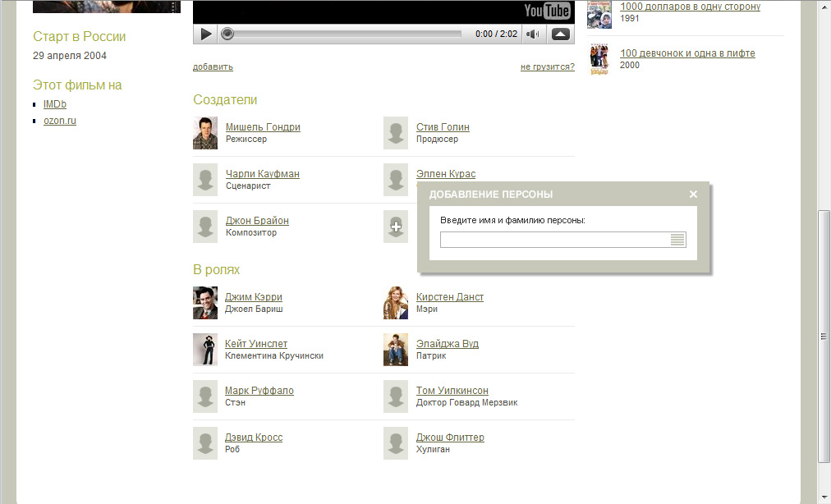Play the YouTube trailer video
831x504 pixels.
(205, 34)
